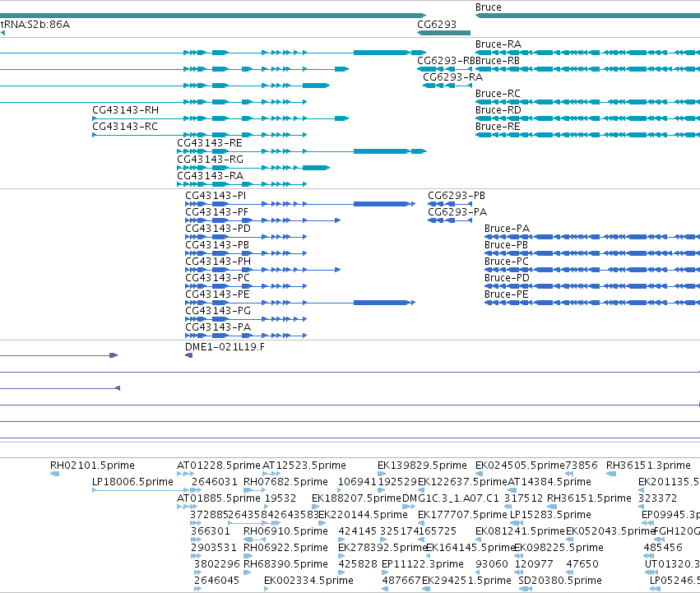Select the feature labeled 3802296
This screenshot has width=700, height=593.
[217, 565]
